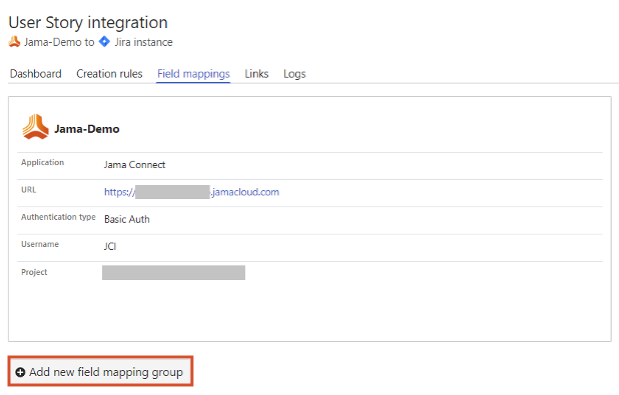Click the Jama Connect application value
Image resolution: width=619 pixels, height=395 pixels.
pyautogui.click(x=135, y=165)
